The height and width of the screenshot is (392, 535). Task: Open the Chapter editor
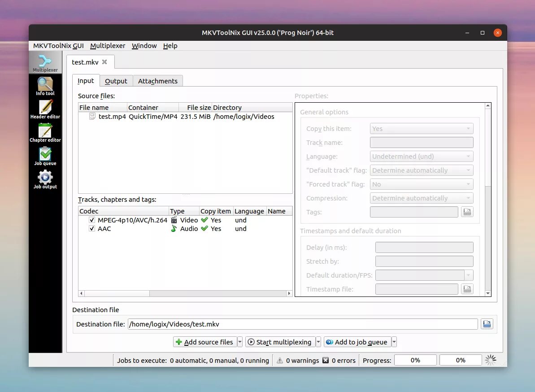(45, 133)
